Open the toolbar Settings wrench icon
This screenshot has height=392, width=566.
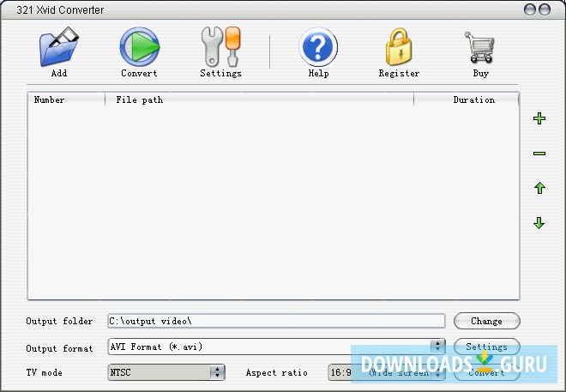click(221, 47)
